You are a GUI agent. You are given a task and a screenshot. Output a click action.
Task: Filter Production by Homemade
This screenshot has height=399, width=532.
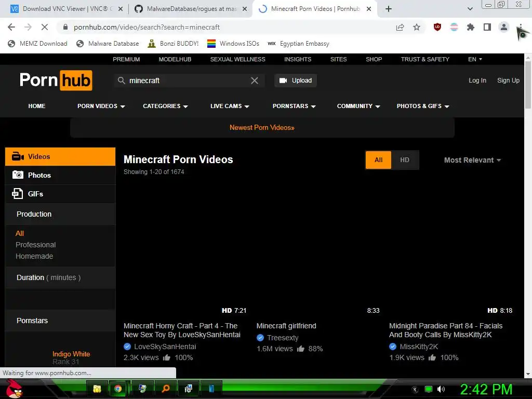34,256
